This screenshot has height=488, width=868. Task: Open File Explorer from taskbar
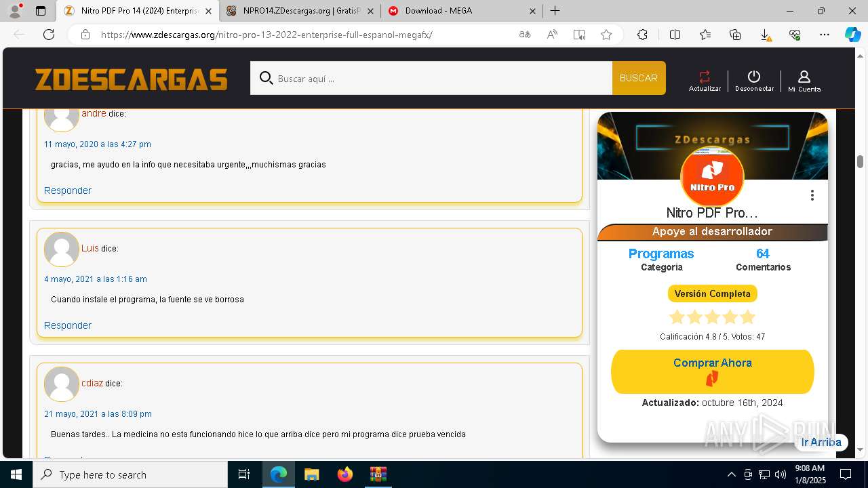[311, 474]
